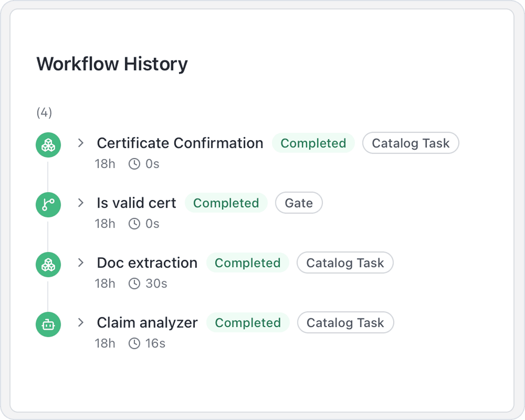Click the Is valid cert branch icon
The image size is (525, 420).
click(48, 205)
